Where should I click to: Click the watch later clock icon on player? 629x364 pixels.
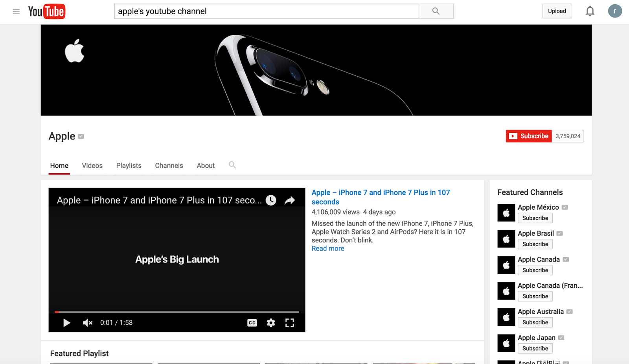point(270,200)
